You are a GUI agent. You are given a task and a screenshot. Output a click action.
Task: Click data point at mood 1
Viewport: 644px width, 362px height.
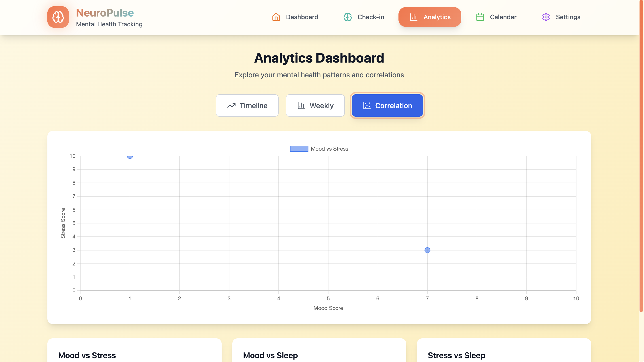pos(130,156)
